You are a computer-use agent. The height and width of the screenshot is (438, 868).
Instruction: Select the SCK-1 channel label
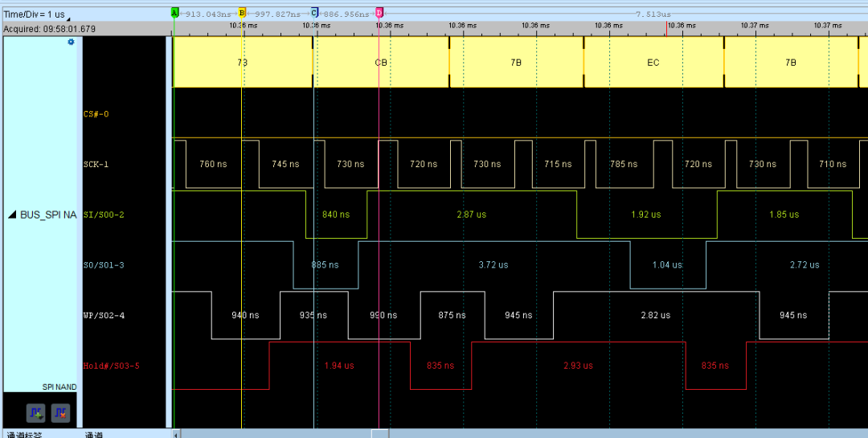pyautogui.click(x=95, y=165)
